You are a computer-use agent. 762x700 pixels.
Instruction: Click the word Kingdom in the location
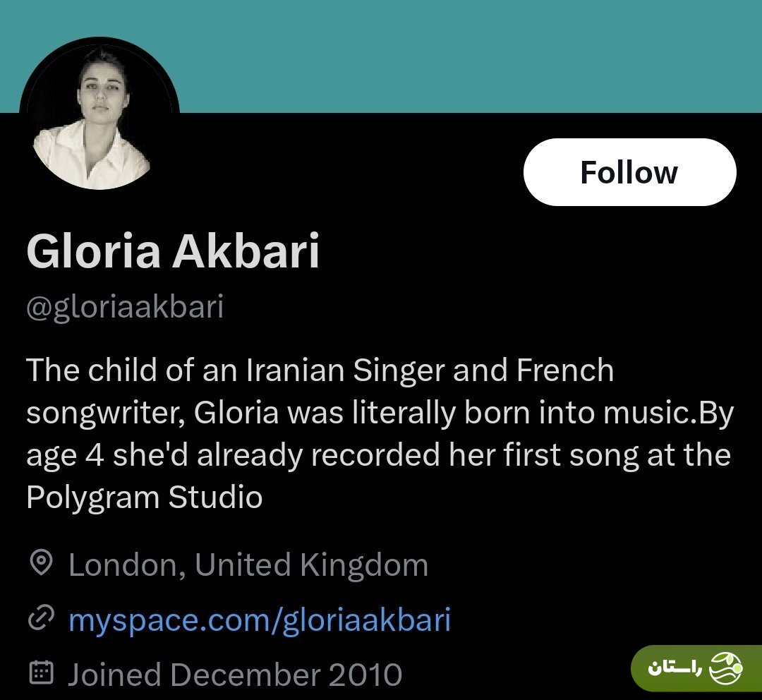coord(363,565)
